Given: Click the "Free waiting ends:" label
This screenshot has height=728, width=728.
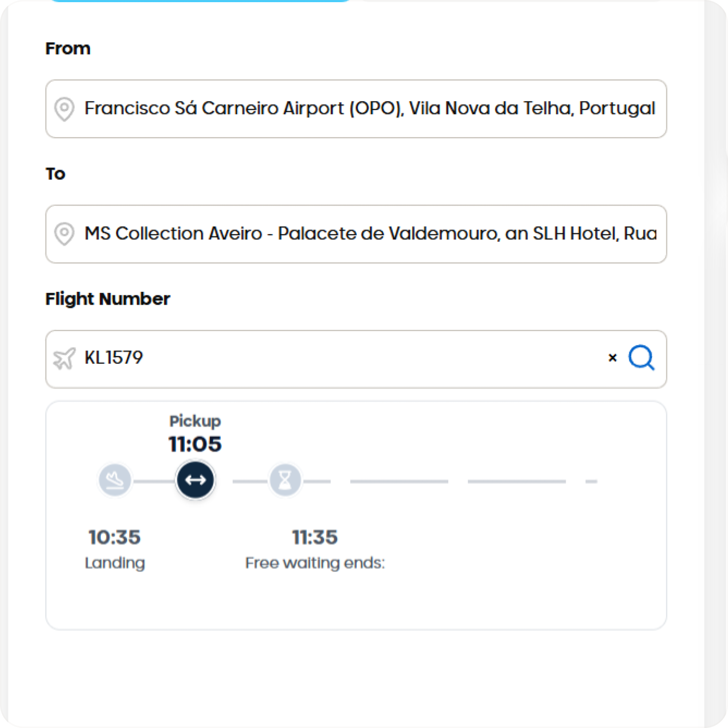Looking at the screenshot, I should tap(315, 563).
